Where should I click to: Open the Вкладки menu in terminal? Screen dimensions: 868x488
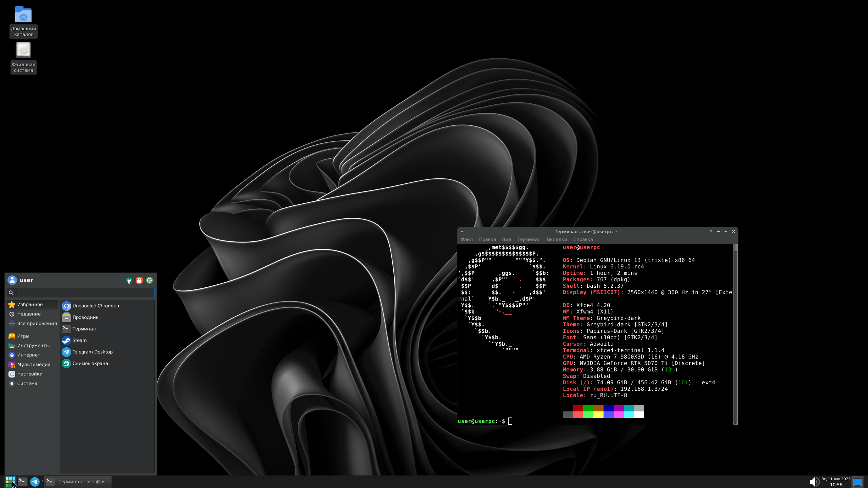pos(557,239)
